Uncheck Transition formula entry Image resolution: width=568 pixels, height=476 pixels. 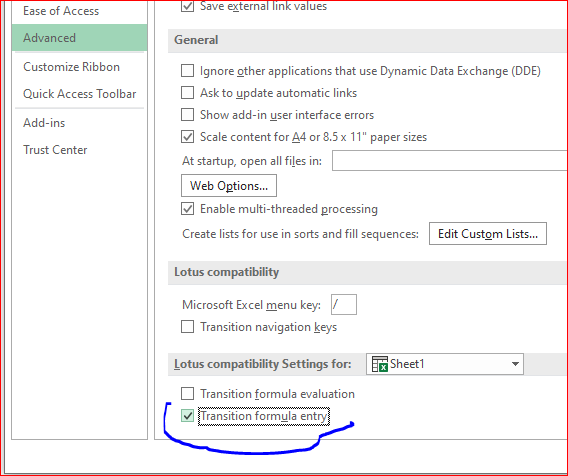(x=187, y=416)
